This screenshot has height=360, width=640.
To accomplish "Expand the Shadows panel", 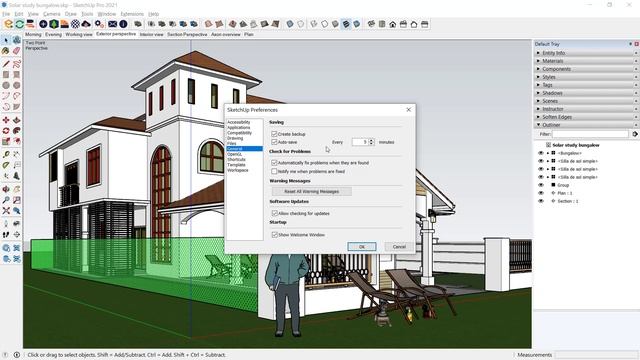I will tap(586, 93).
